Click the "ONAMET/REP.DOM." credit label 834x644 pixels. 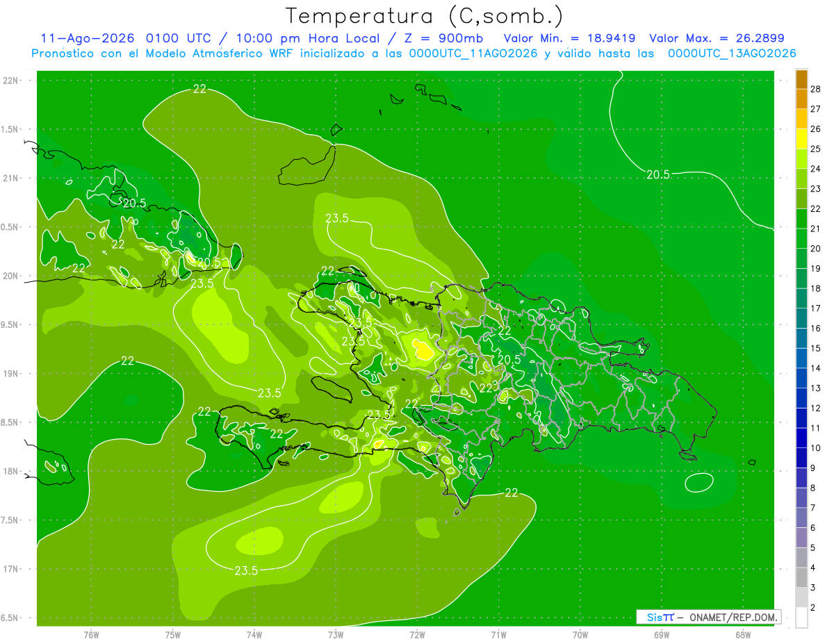[734, 617]
